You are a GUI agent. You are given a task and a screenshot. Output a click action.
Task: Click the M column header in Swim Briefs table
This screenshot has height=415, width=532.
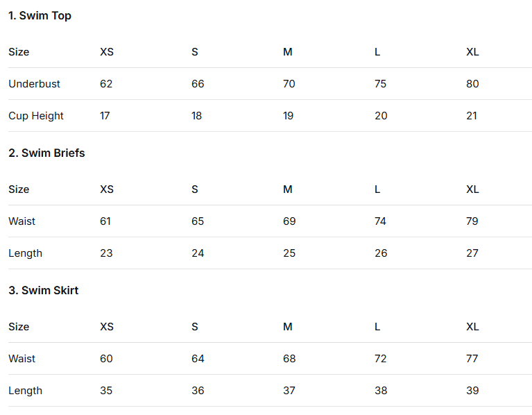tap(288, 189)
